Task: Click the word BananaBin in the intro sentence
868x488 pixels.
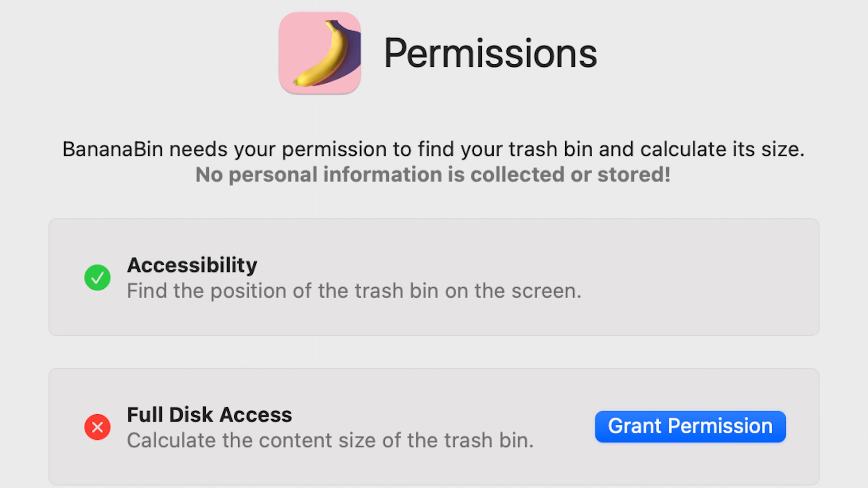Action: coord(113,149)
